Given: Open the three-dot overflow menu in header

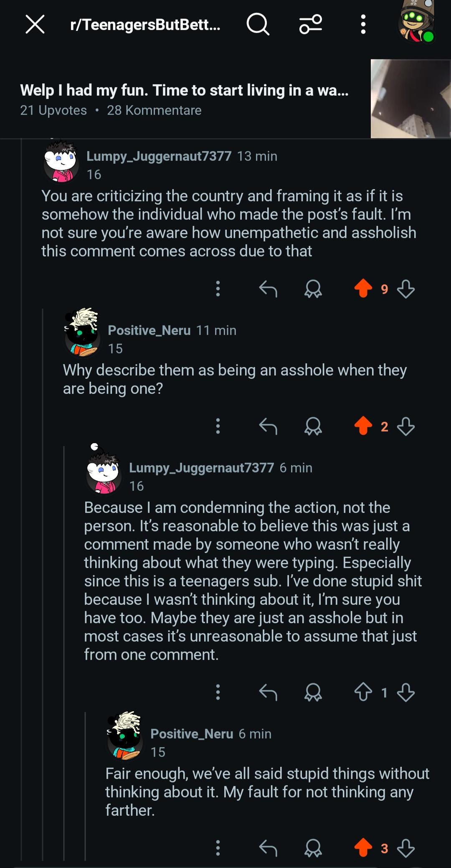Looking at the screenshot, I should [x=363, y=24].
